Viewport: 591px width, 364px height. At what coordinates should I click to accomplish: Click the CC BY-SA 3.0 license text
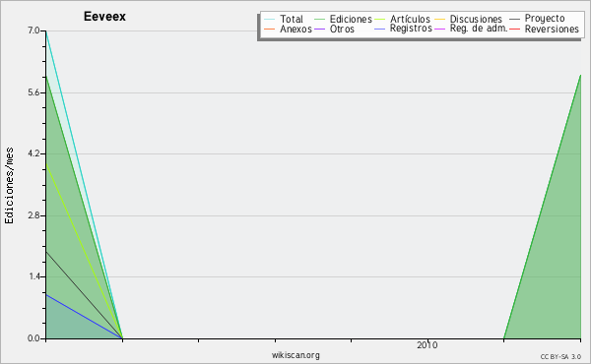click(x=560, y=357)
